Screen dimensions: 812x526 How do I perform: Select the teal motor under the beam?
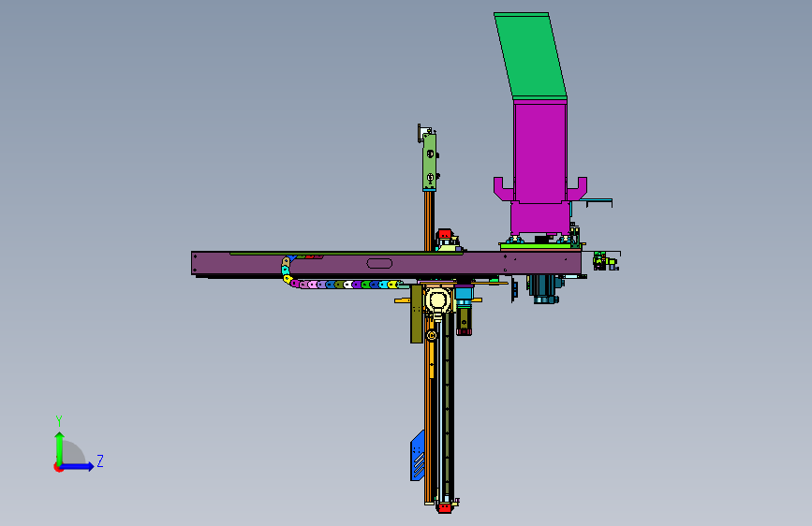click(x=544, y=289)
